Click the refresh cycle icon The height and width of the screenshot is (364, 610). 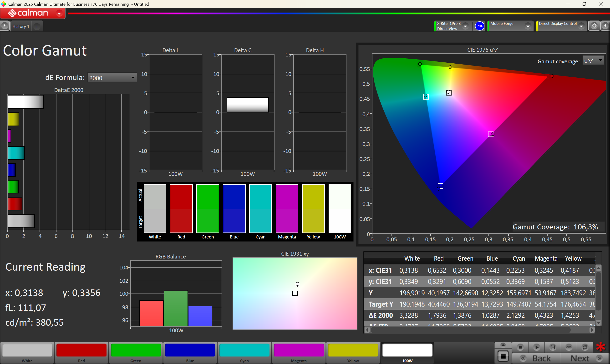585,347
